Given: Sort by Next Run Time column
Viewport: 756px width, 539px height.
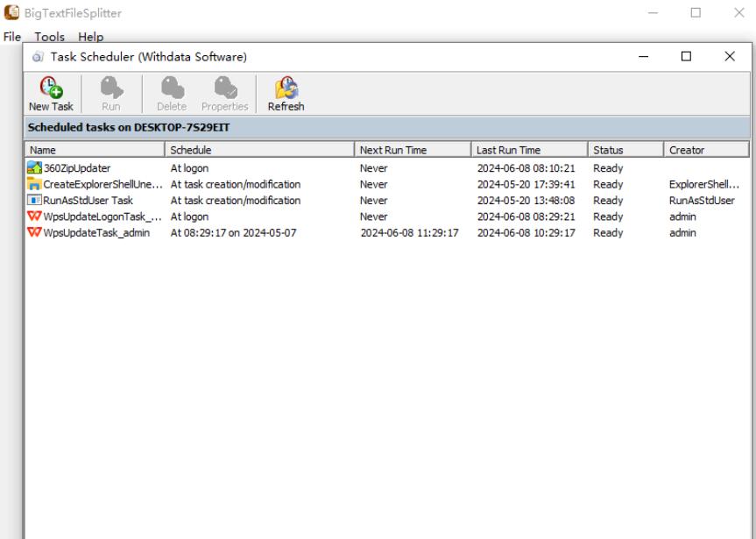Looking at the screenshot, I should pos(413,150).
